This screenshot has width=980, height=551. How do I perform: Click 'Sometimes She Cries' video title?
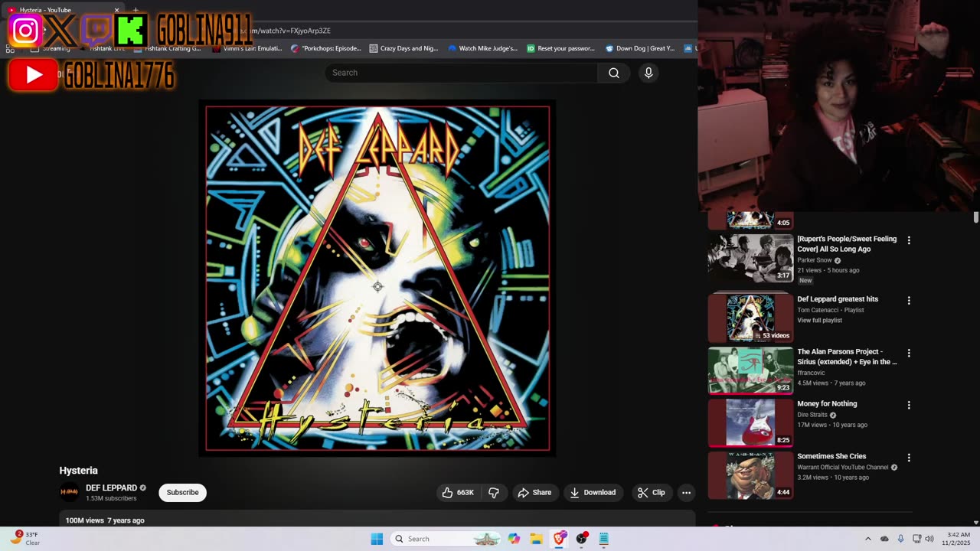coord(831,456)
